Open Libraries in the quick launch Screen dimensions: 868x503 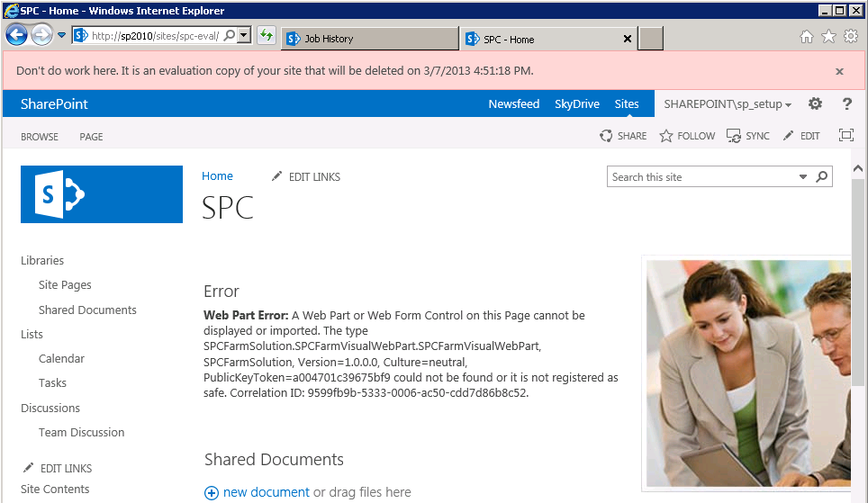pyautogui.click(x=42, y=260)
